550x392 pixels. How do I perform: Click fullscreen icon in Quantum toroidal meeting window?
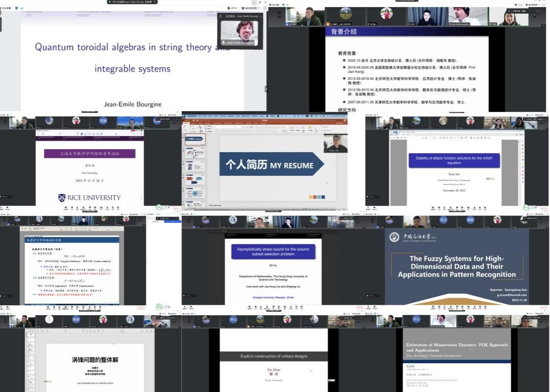[265, 8]
